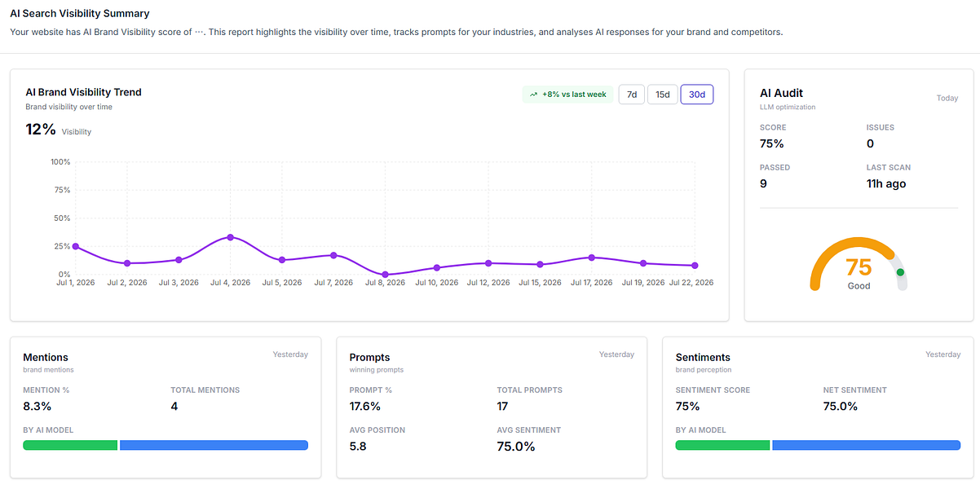Viewport: 980px width, 489px height.
Task: Click the green dot on the audit gauge
Action: 900,272
